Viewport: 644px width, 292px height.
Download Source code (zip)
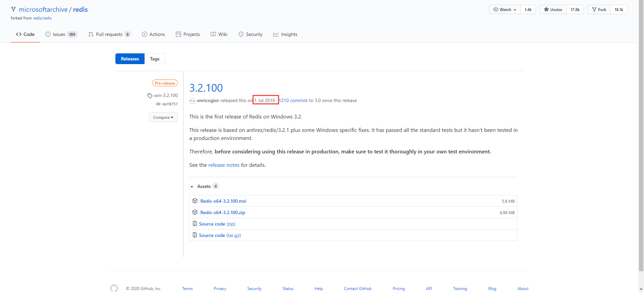click(217, 224)
